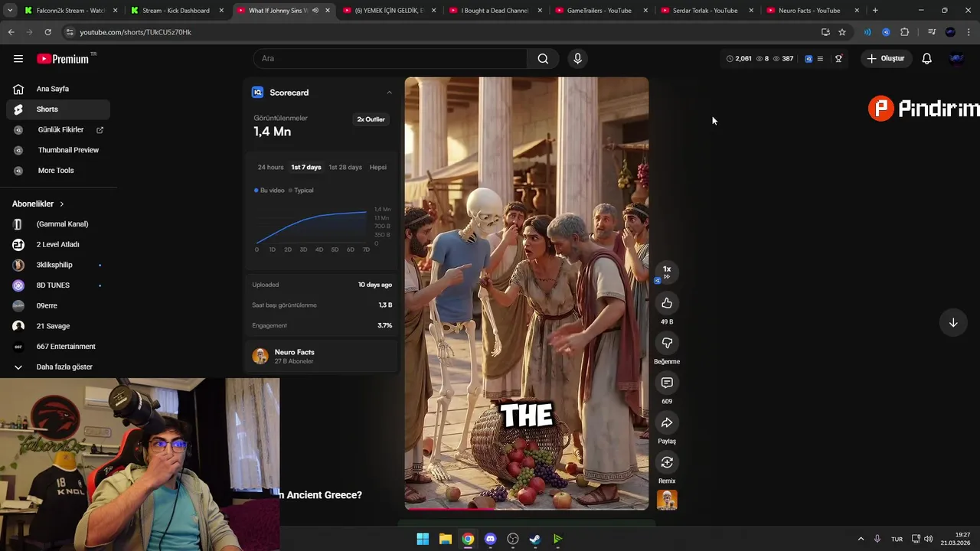Screen dimensions: 980x551
Task: Open the YouTube guide hamburger menu
Action: (18, 58)
